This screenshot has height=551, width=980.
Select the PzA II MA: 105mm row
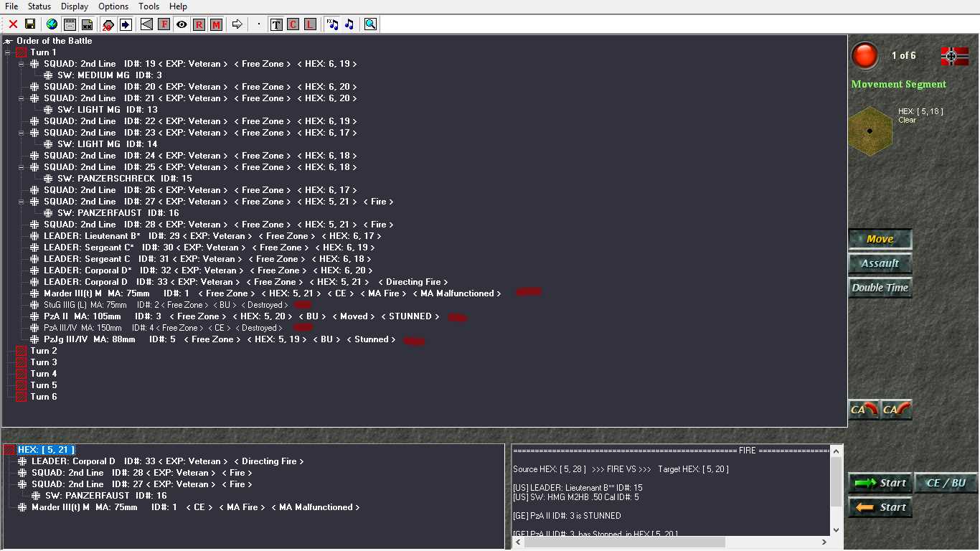[x=241, y=316]
